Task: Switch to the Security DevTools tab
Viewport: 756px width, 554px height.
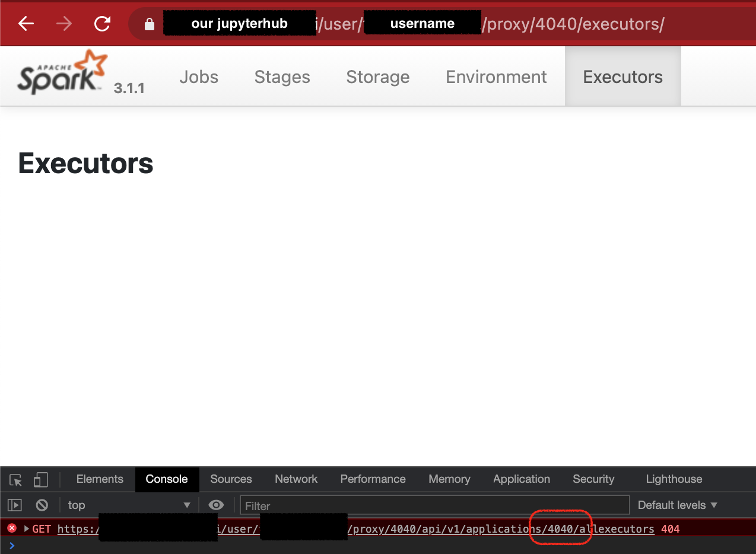Action: coord(593,479)
